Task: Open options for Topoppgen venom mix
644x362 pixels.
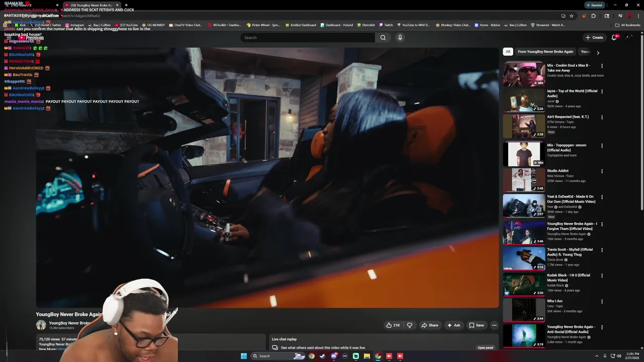Action: pos(602,145)
